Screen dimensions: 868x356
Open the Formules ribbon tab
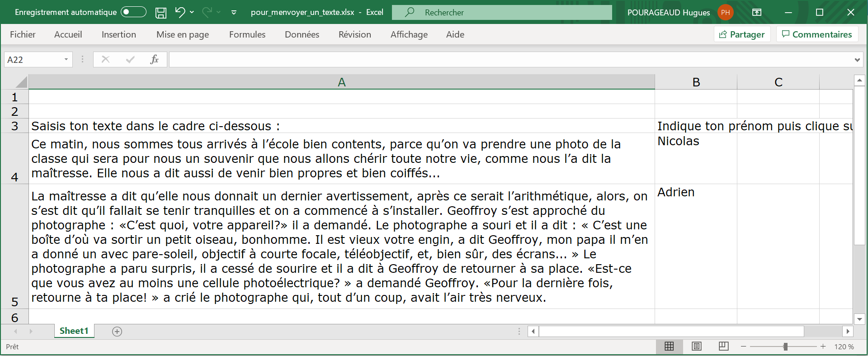point(247,34)
